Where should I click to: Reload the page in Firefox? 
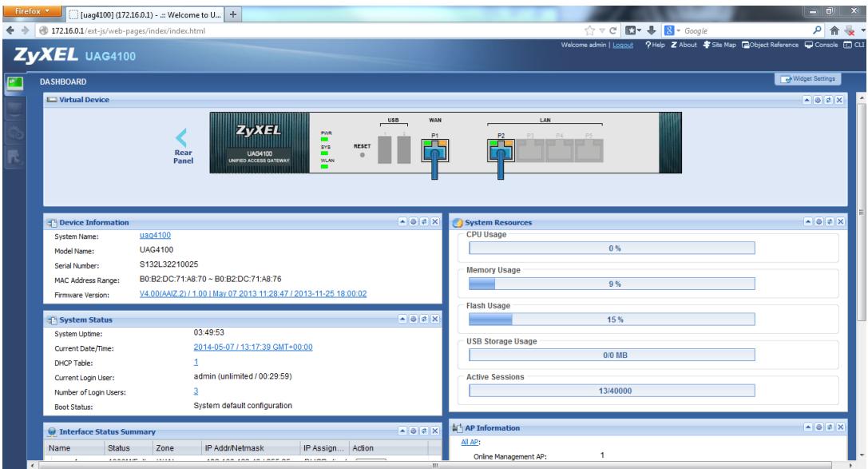[x=612, y=30]
